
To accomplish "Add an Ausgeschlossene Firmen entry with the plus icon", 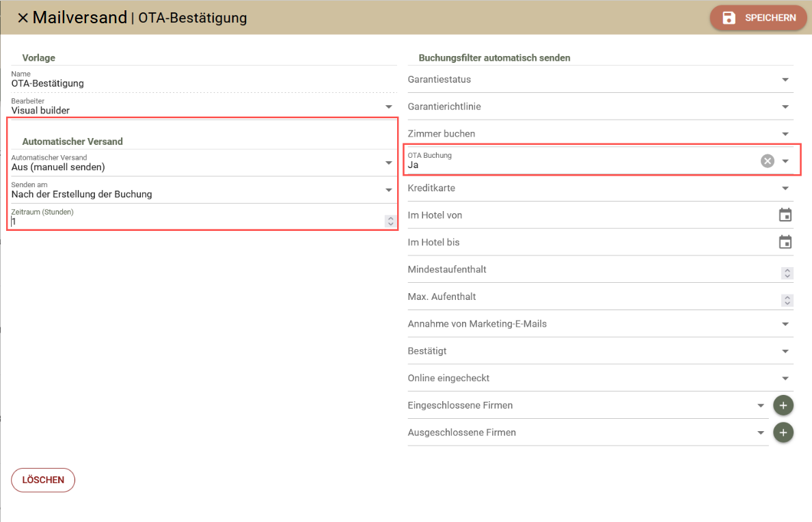I will coord(783,432).
